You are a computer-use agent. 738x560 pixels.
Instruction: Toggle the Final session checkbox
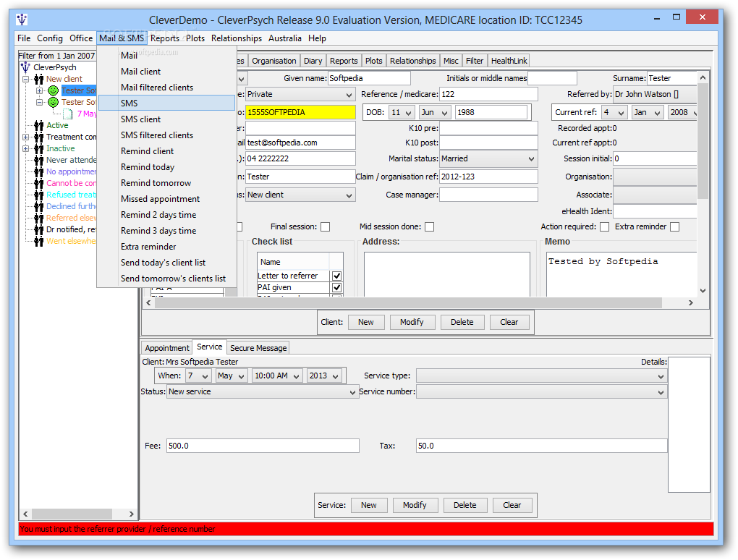(326, 227)
